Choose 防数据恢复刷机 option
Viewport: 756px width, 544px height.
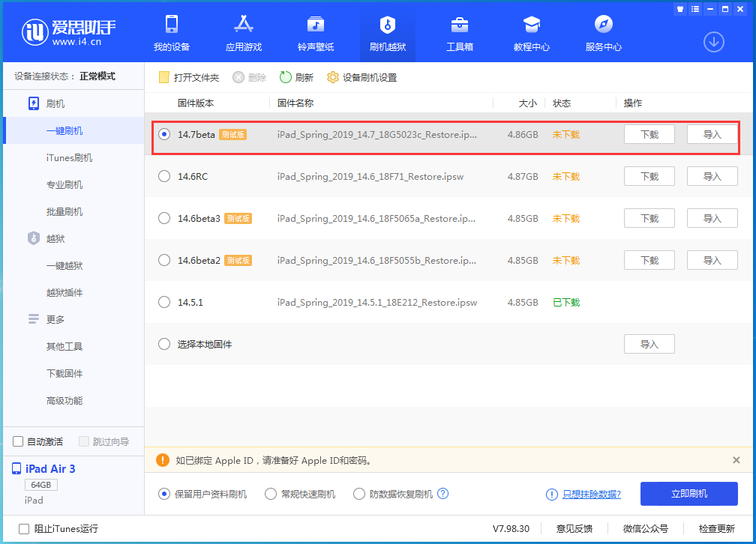[359, 494]
